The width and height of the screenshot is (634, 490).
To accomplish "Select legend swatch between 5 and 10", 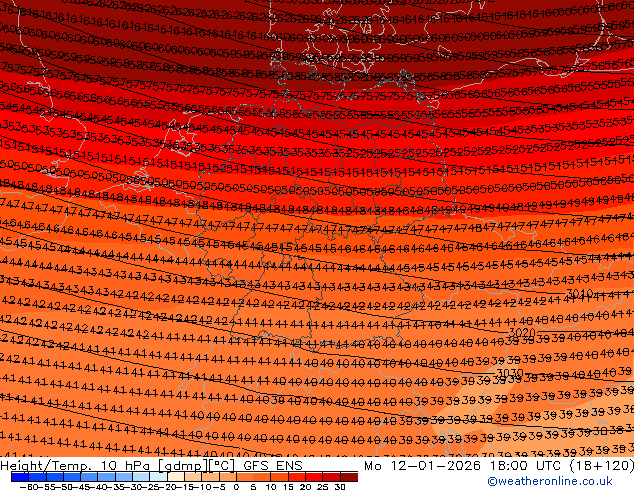I will 262,477.
